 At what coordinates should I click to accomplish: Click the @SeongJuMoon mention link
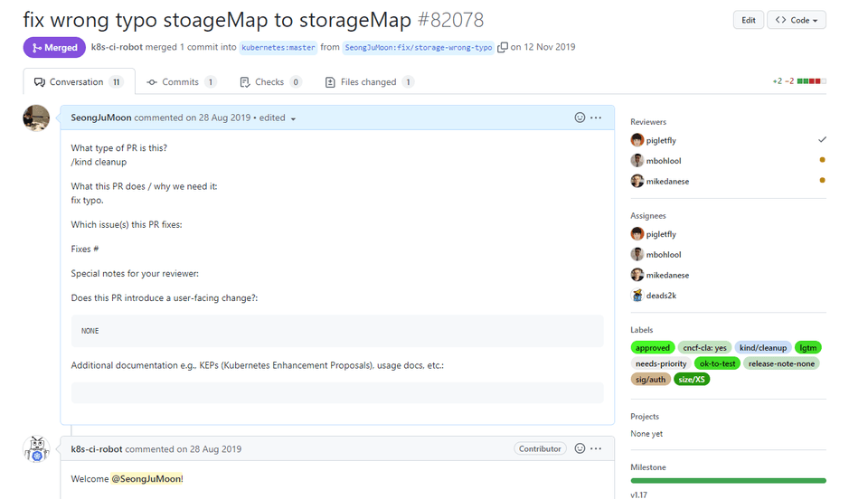click(146, 478)
